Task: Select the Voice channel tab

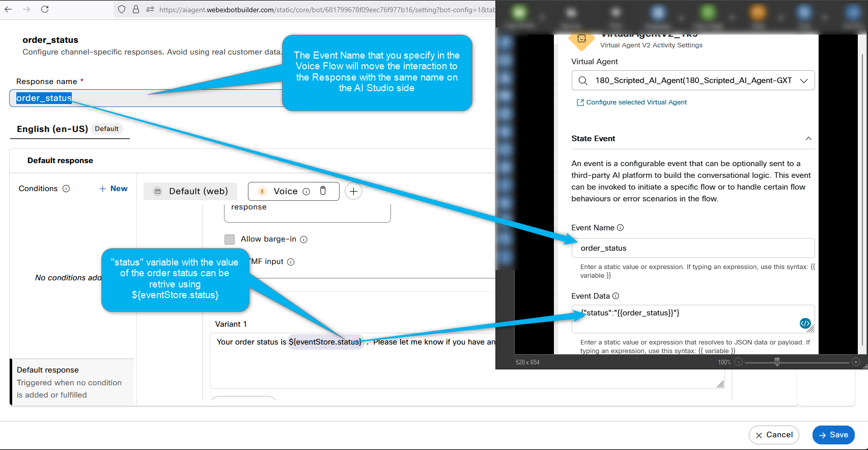Action: [x=285, y=191]
